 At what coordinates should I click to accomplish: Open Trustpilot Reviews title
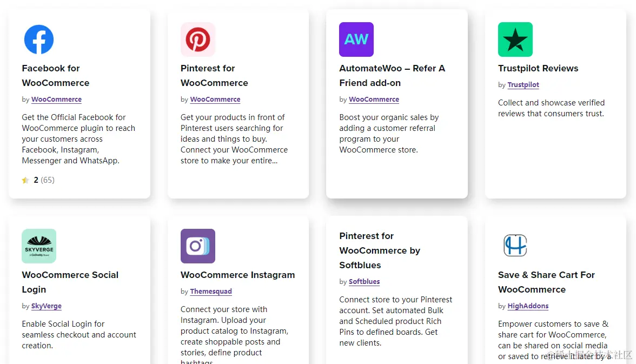pyautogui.click(x=538, y=68)
